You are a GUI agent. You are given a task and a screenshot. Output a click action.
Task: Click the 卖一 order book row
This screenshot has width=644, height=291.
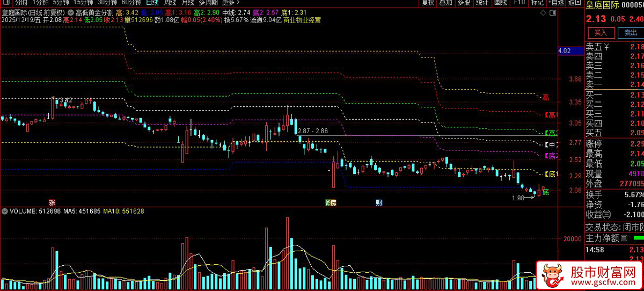pos(614,84)
